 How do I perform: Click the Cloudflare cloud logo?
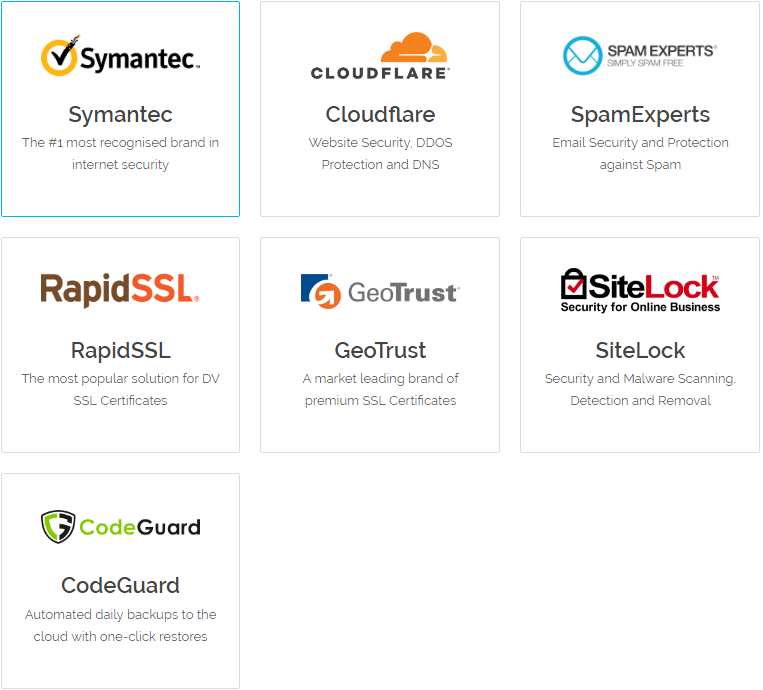pyautogui.click(x=380, y=56)
